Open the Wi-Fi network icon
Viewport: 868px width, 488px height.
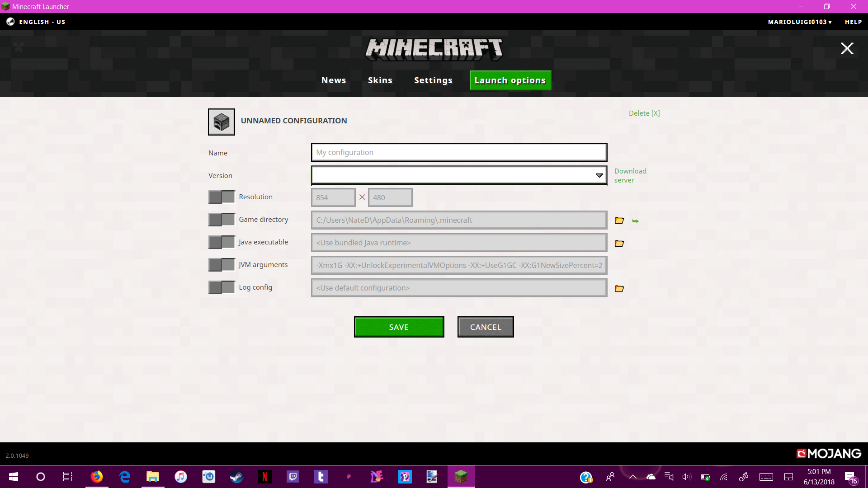click(724, 477)
